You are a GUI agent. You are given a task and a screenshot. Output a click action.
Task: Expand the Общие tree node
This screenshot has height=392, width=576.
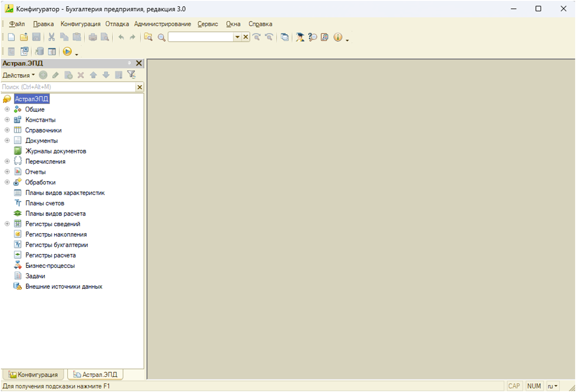[7, 110]
